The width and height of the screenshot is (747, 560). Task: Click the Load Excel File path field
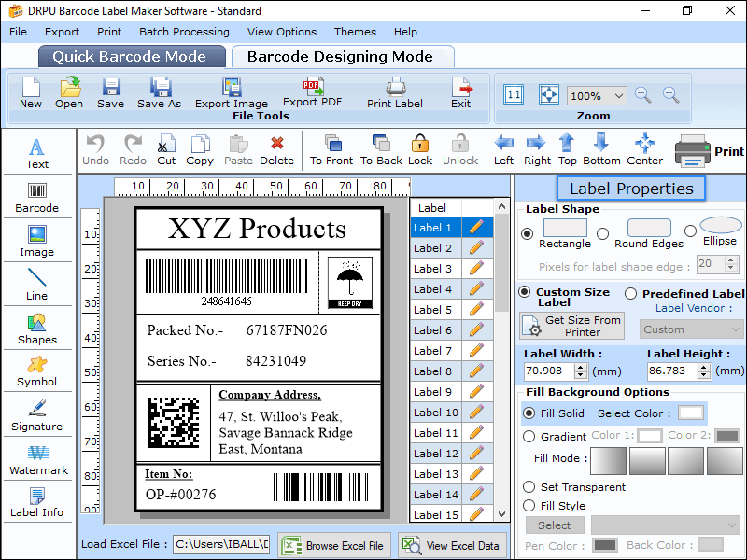pos(221,544)
